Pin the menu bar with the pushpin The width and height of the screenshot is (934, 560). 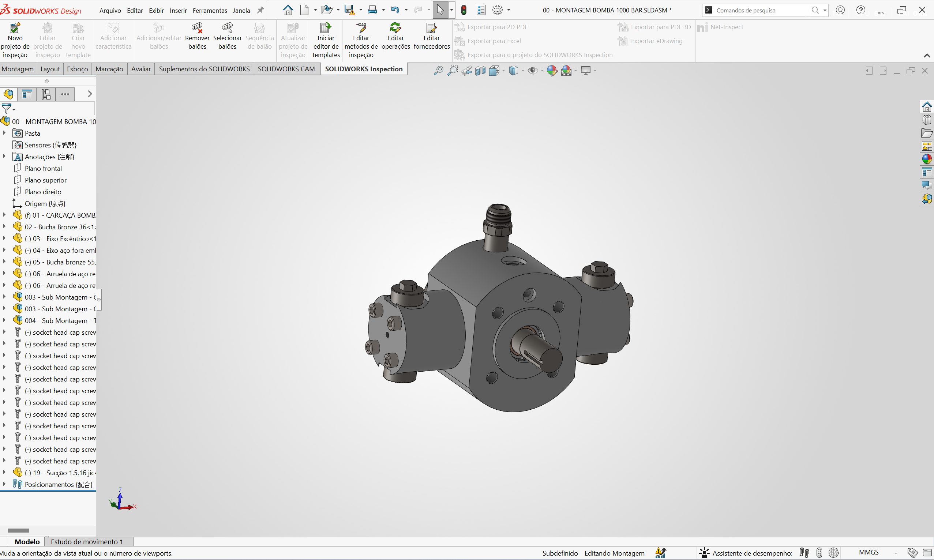pyautogui.click(x=260, y=11)
